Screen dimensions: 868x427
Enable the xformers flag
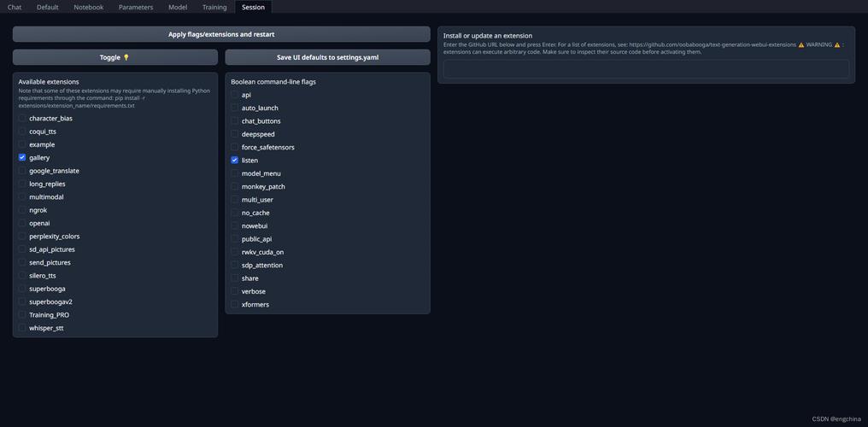click(x=235, y=305)
